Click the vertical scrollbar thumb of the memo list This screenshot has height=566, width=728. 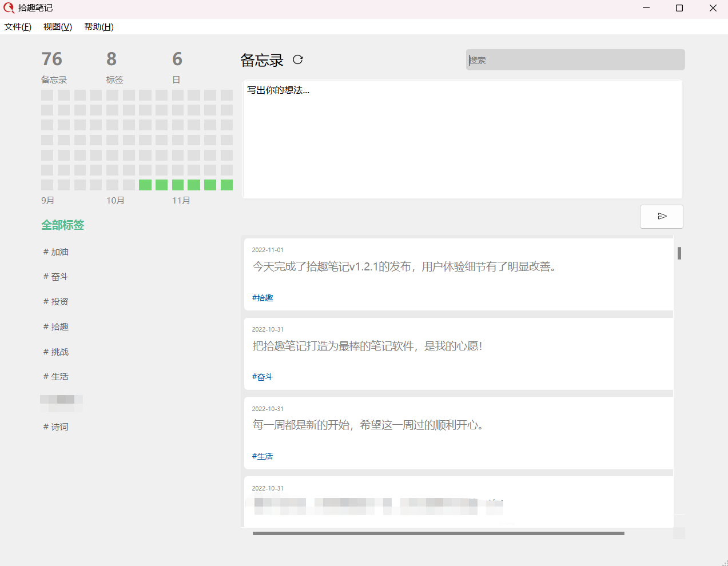tap(679, 253)
